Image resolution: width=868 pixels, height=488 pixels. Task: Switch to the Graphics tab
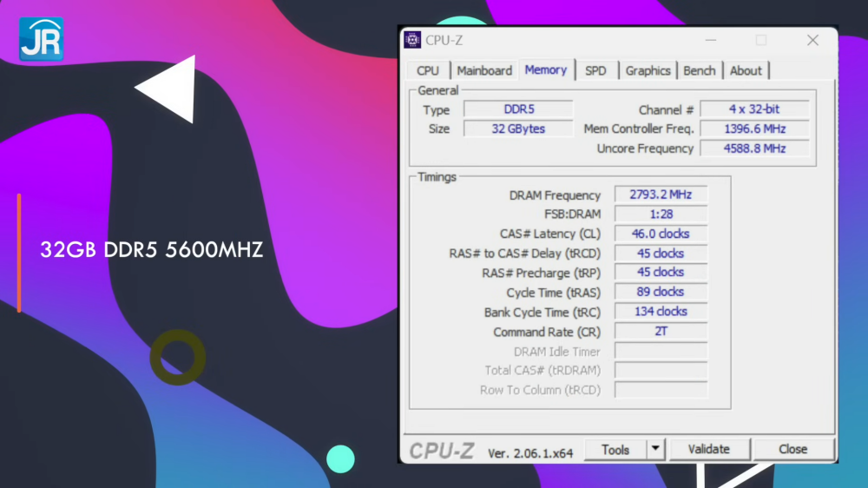(648, 70)
